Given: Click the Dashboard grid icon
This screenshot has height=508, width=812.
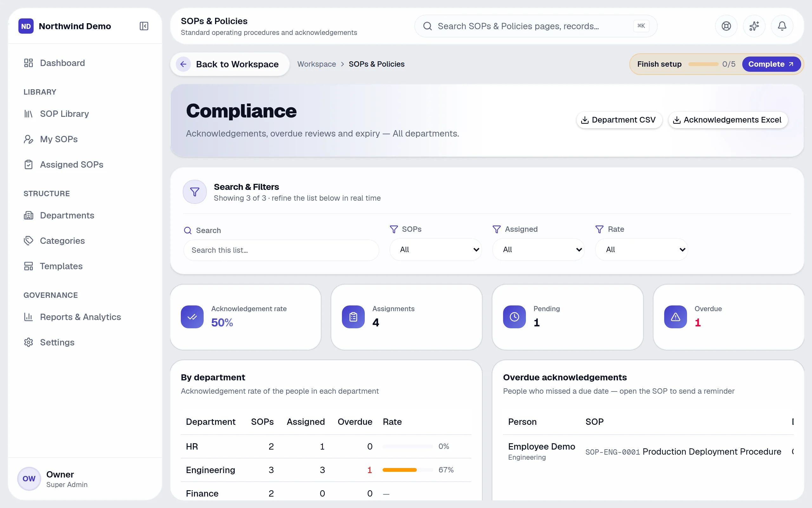Looking at the screenshot, I should tap(29, 63).
